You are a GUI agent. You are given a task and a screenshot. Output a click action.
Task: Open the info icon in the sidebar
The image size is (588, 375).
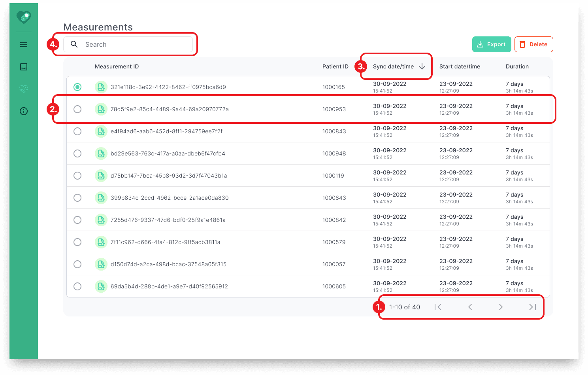coord(24,111)
